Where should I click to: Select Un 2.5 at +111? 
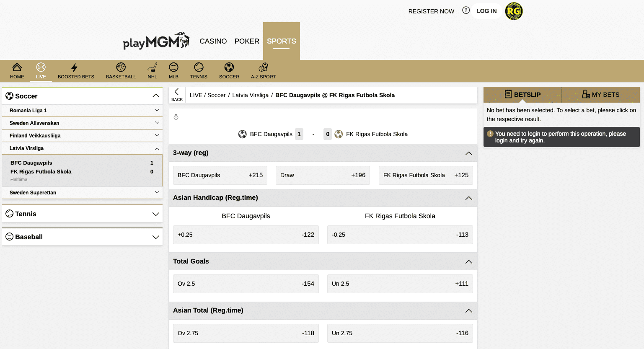coord(400,284)
